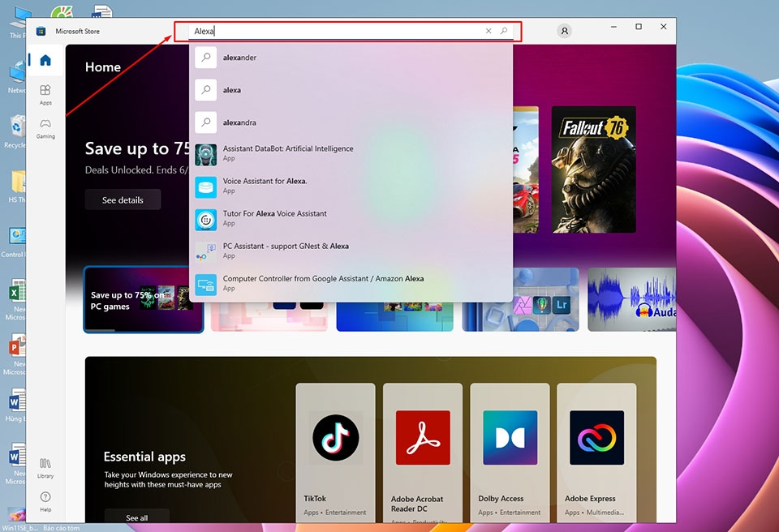779x532 pixels.
Task: Click inside the Store search field
Action: coord(341,30)
